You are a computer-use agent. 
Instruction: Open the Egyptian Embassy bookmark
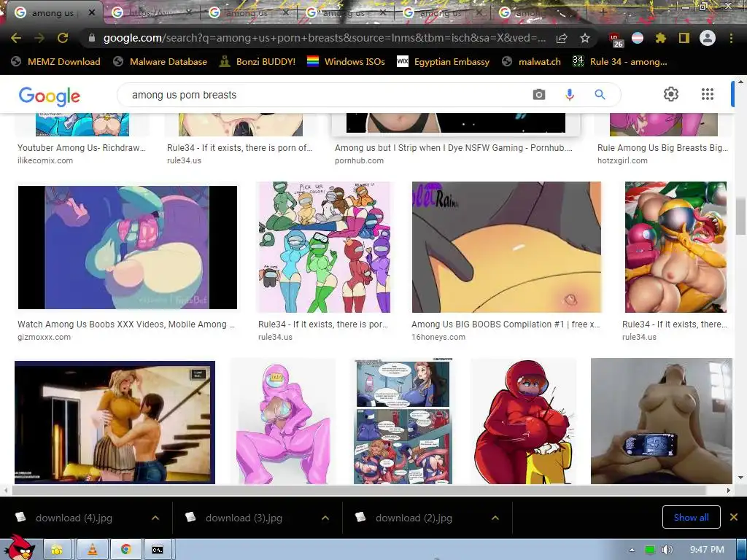(x=443, y=61)
